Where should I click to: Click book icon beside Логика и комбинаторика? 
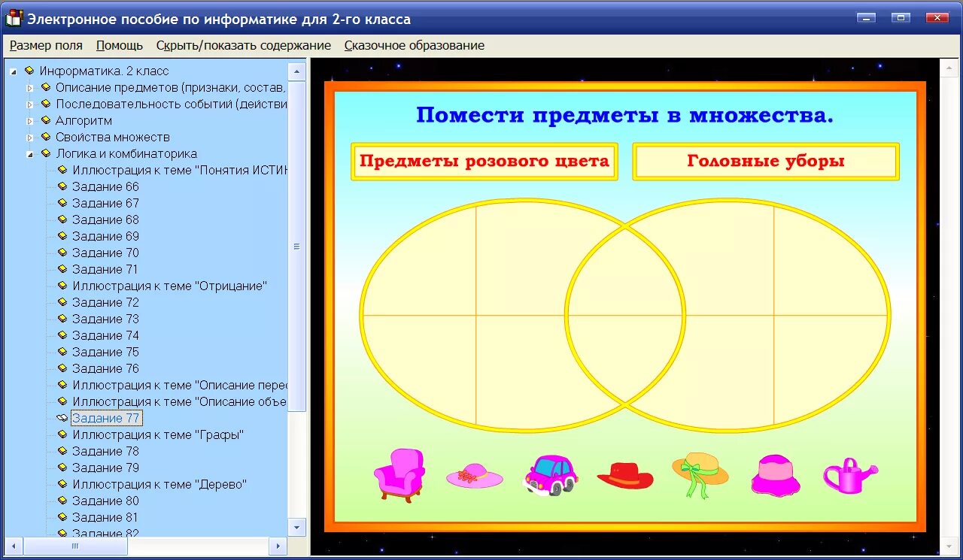(x=46, y=153)
